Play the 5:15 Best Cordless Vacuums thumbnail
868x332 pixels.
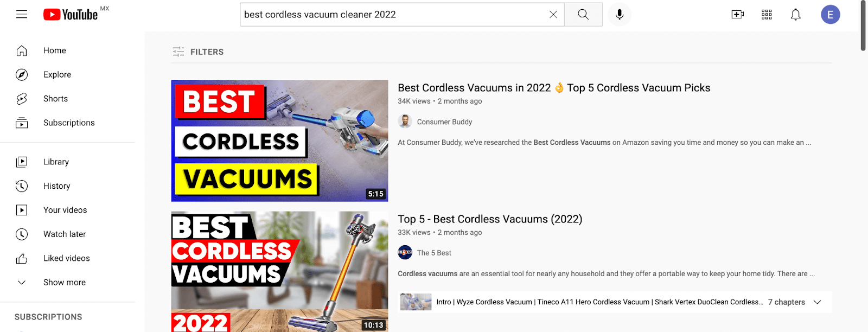(279, 141)
